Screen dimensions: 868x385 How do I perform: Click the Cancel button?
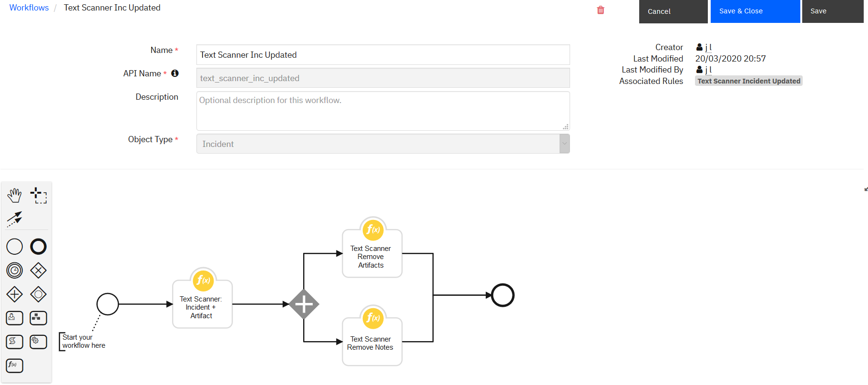coord(673,11)
